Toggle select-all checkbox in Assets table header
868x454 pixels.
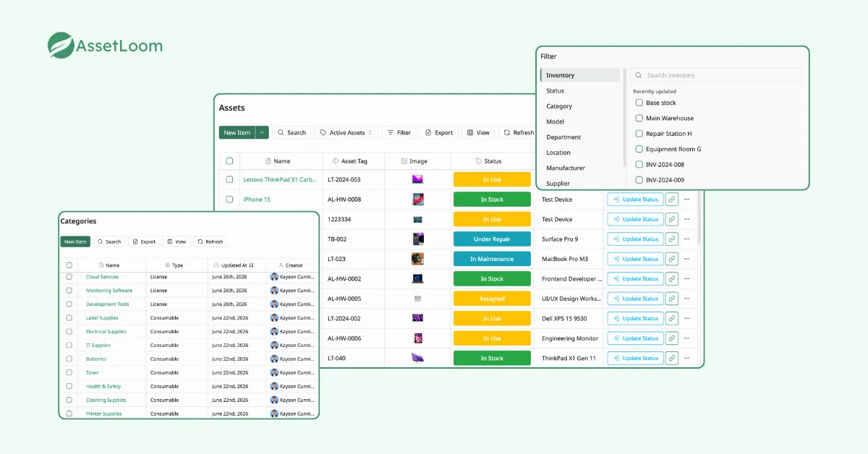click(x=229, y=161)
